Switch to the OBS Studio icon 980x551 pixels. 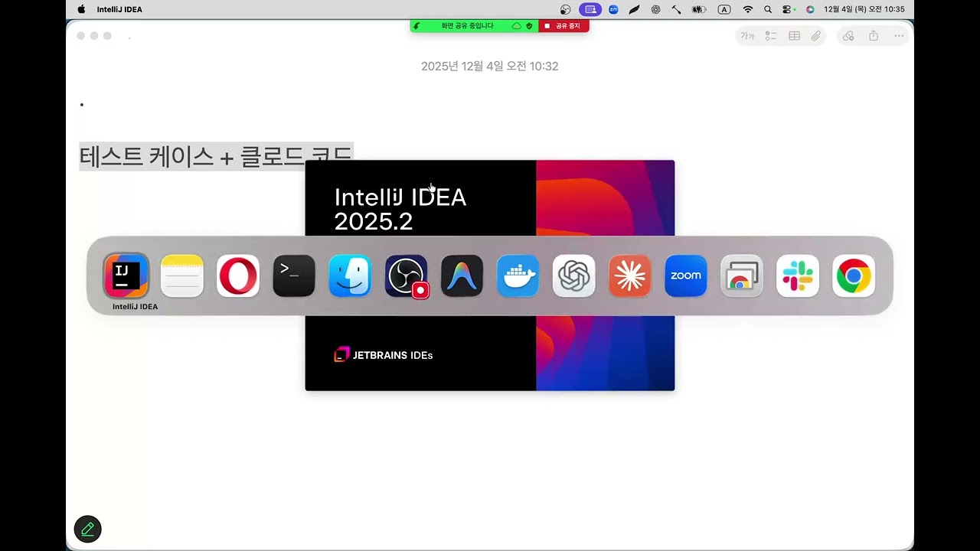pyautogui.click(x=406, y=275)
